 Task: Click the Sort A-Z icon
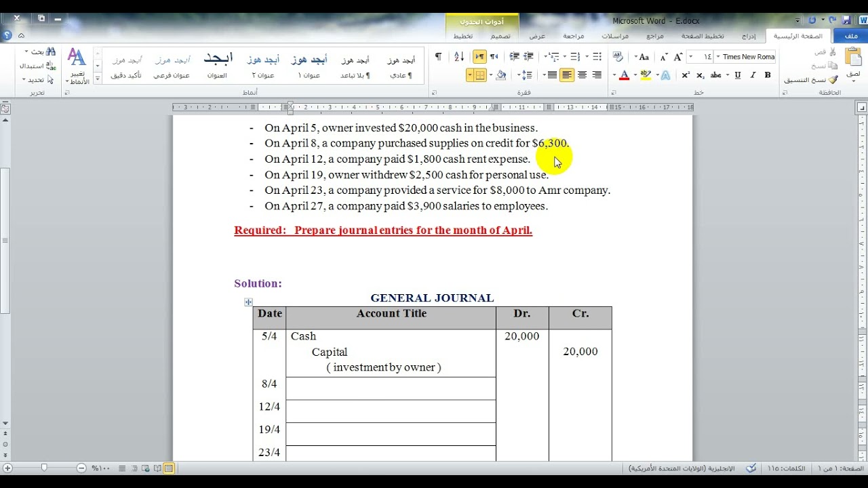pyautogui.click(x=458, y=57)
